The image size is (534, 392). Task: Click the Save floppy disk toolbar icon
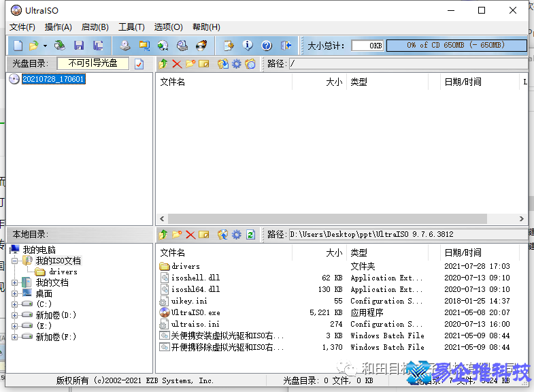tap(79, 46)
